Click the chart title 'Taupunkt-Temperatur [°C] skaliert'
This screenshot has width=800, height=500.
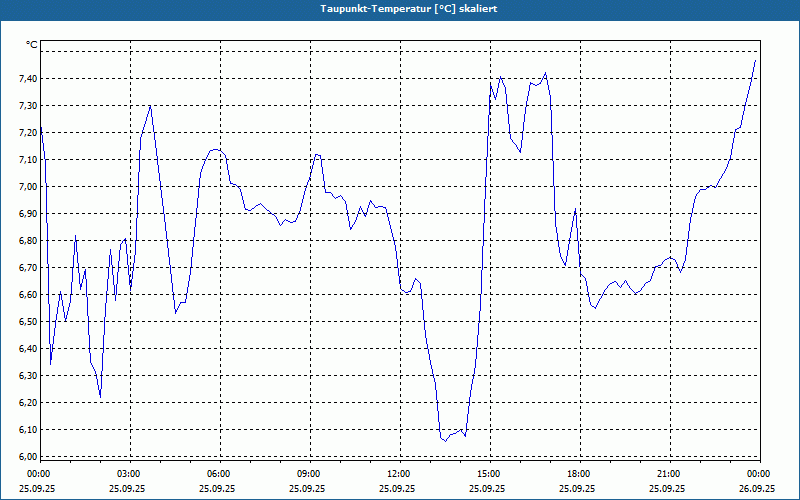pyautogui.click(x=409, y=9)
